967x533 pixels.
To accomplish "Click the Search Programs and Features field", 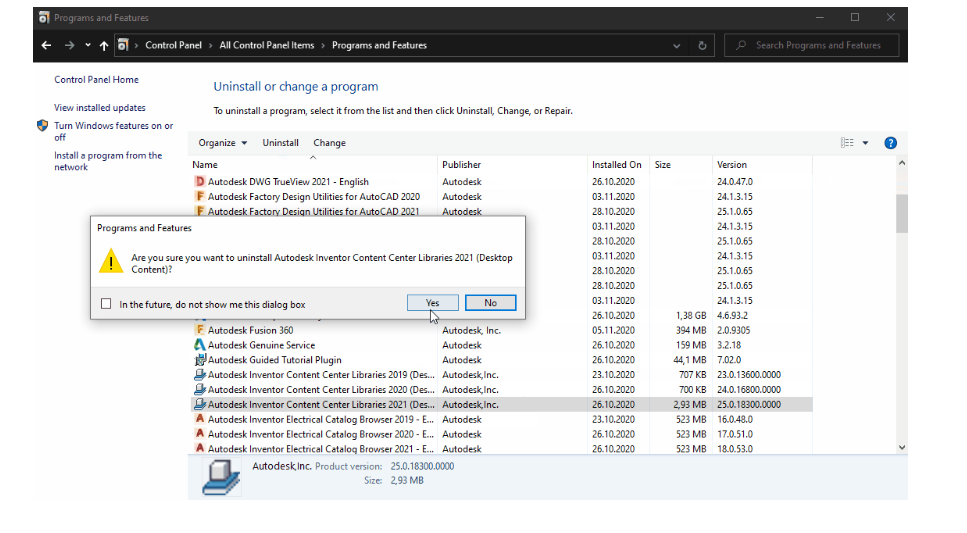I will pos(812,45).
